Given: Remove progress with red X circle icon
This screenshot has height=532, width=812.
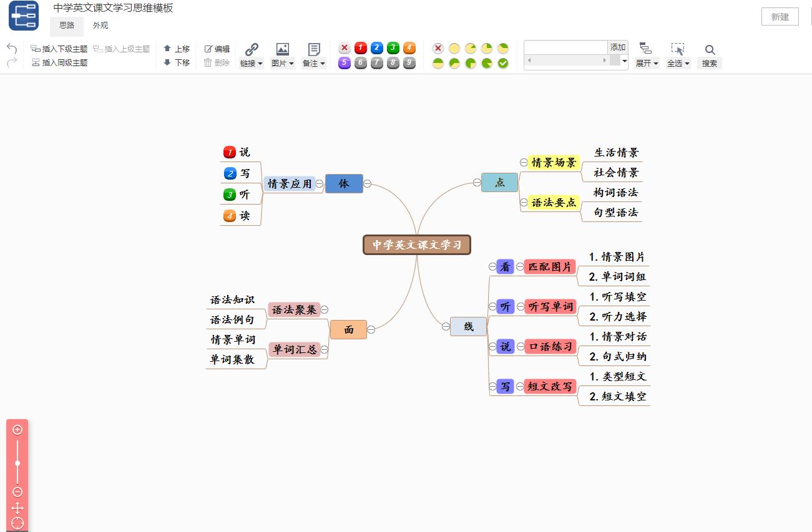Looking at the screenshot, I should 438,48.
